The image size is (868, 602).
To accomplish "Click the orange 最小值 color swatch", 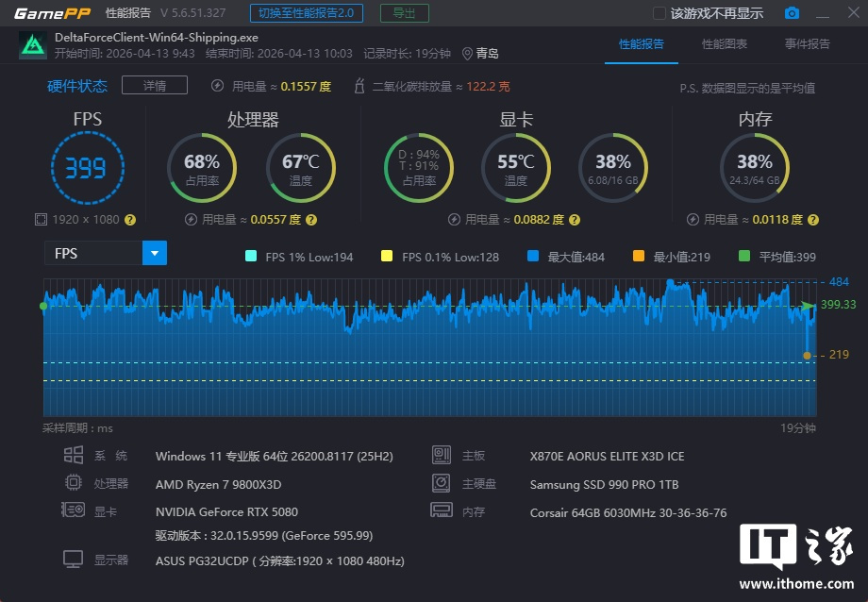I will (x=639, y=257).
